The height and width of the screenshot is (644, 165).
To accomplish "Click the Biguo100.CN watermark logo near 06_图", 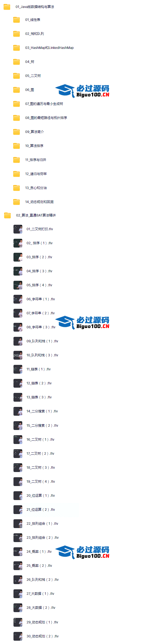I will tap(82, 91).
